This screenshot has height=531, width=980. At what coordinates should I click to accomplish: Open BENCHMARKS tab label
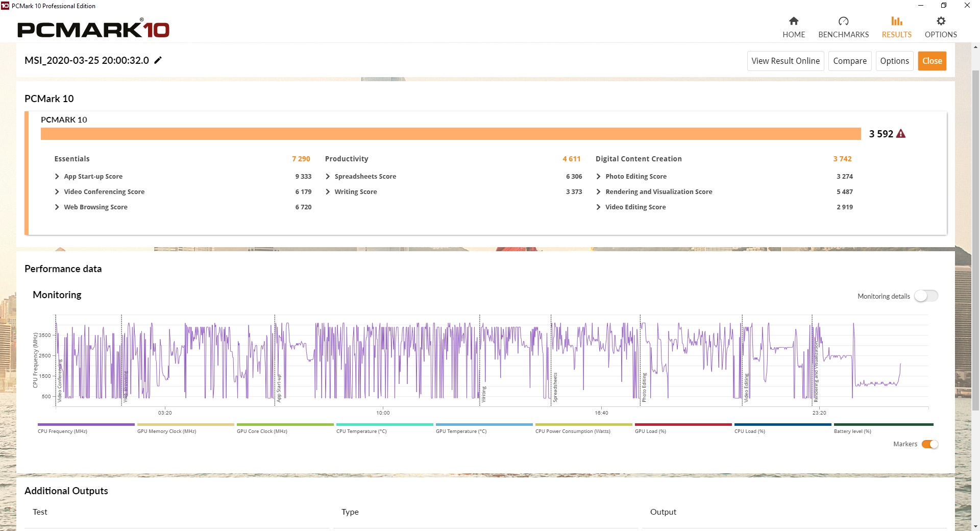pyautogui.click(x=843, y=34)
